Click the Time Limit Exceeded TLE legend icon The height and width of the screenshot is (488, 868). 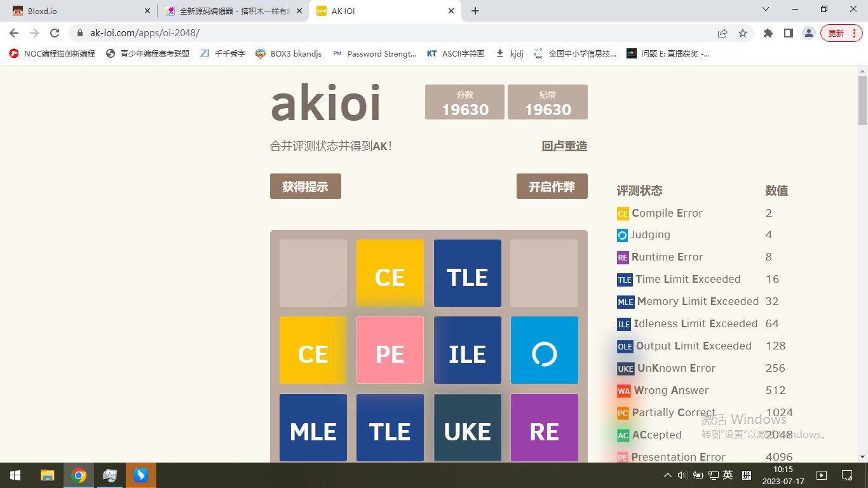(x=625, y=280)
